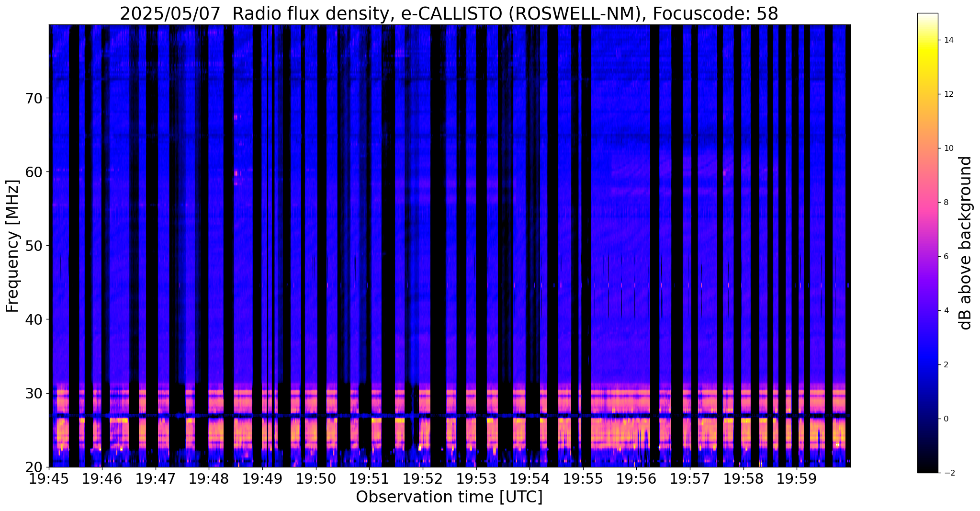The width and height of the screenshot is (980, 511).
Task: Select the 19:51 time tick label
Action: pos(369,478)
